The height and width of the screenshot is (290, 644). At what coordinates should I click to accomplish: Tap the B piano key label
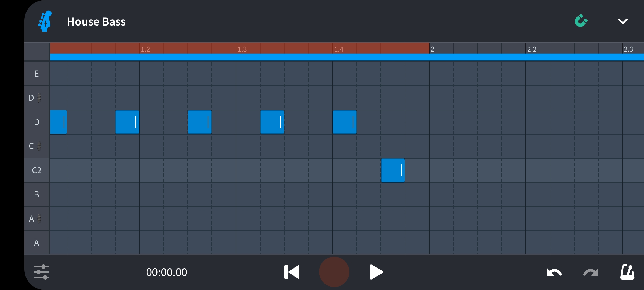click(x=37, y=194)
